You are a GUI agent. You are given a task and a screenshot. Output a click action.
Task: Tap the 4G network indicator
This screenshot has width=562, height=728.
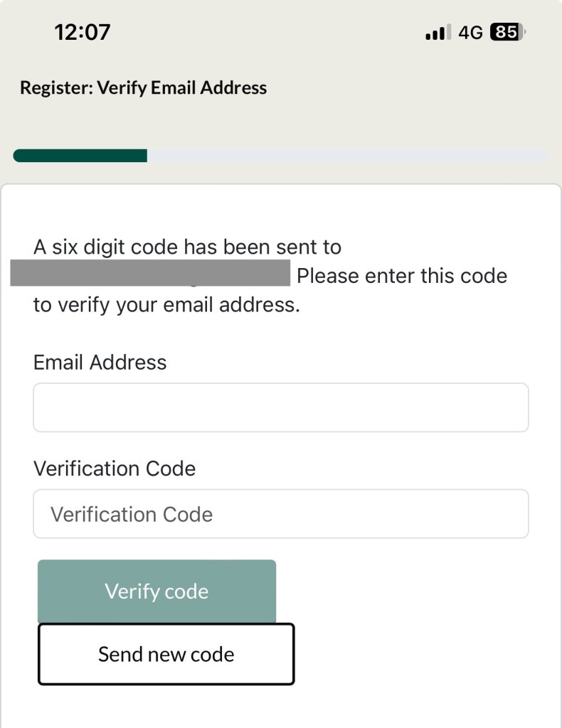click(x=470, y=33)
